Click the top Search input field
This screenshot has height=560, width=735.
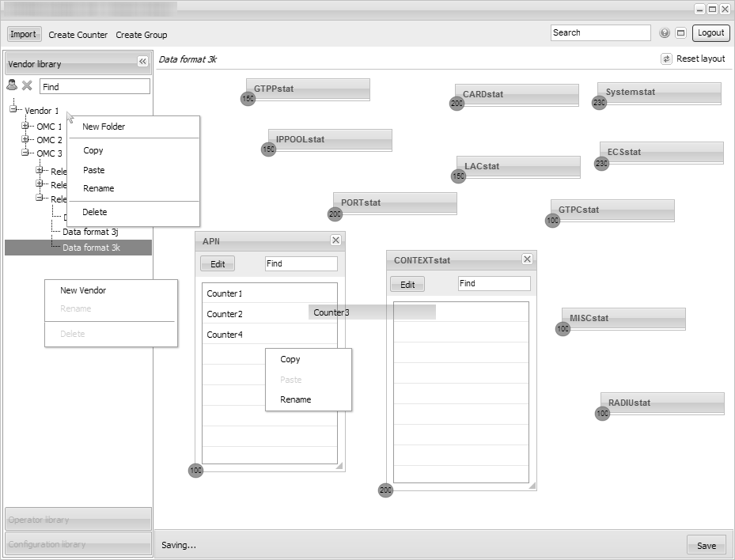click(x=601, y=33)
